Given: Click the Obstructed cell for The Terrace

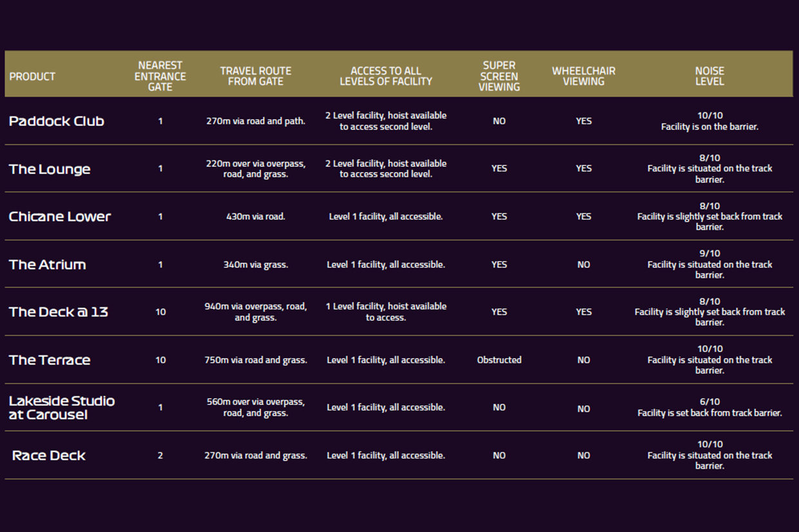Looking at the screenshot, I should point(499,360).
